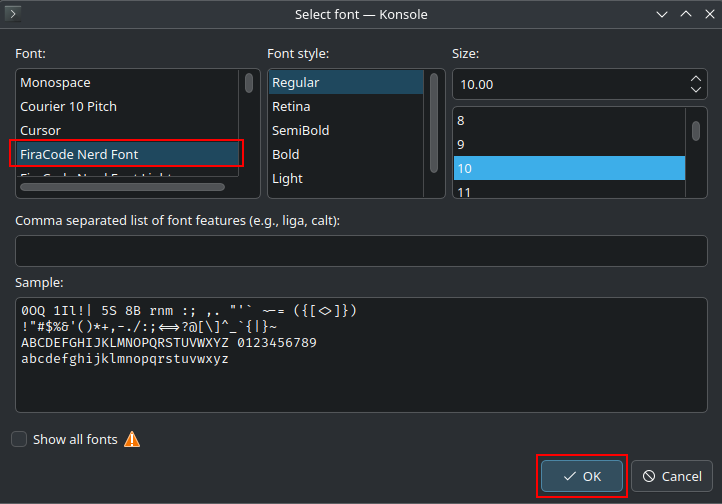Increase font size with up arrow
Screen dimensions: 722x504
pyautogui.click(x=696, y=79)
